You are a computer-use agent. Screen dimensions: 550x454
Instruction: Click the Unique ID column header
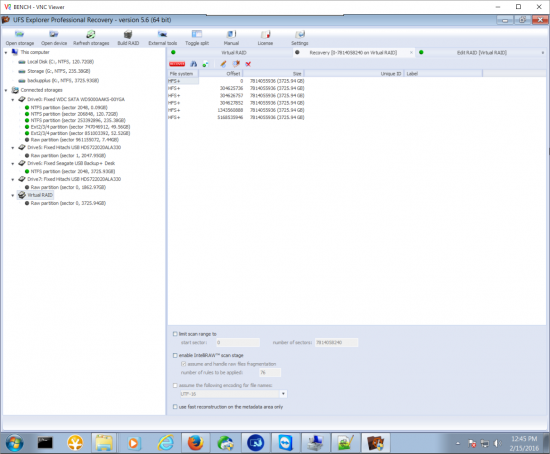coord(354,73)
